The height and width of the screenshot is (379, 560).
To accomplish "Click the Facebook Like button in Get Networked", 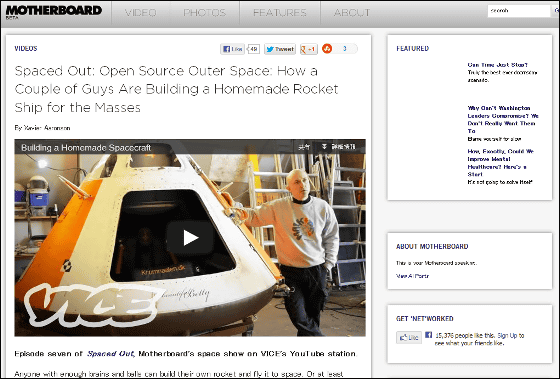I will (x=409, y=337).
